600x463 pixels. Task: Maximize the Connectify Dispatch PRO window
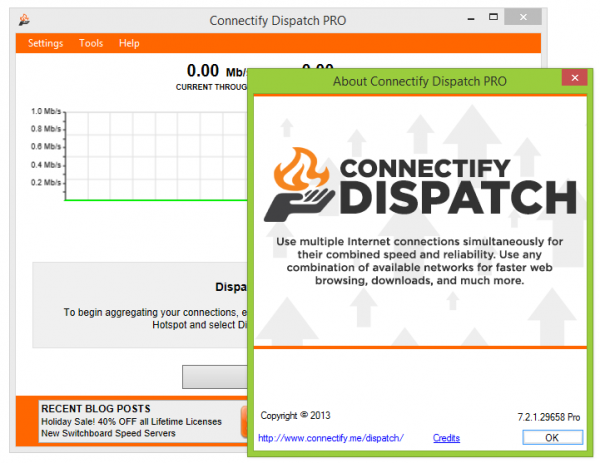click(494, 17)
